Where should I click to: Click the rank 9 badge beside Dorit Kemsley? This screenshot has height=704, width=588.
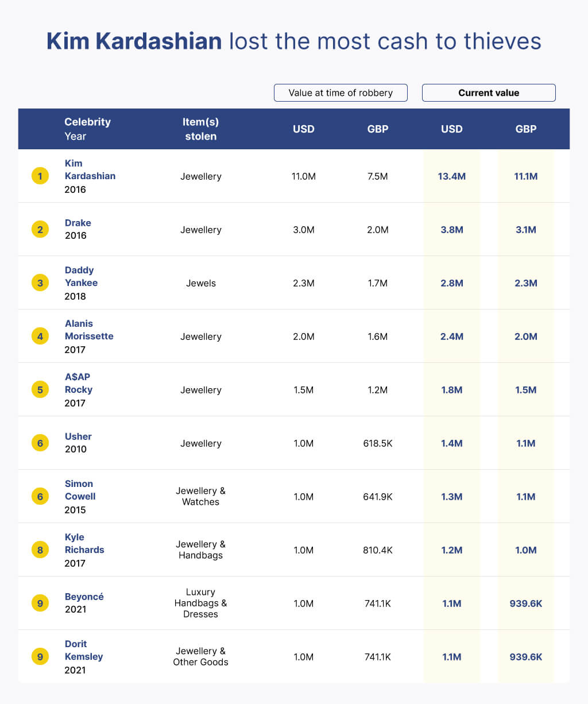40,656
